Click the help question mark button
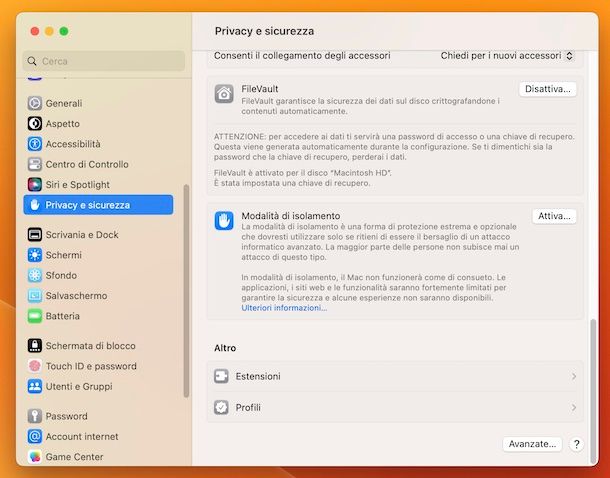The height and width of the screenshot is (478, 610). (577, 444)
